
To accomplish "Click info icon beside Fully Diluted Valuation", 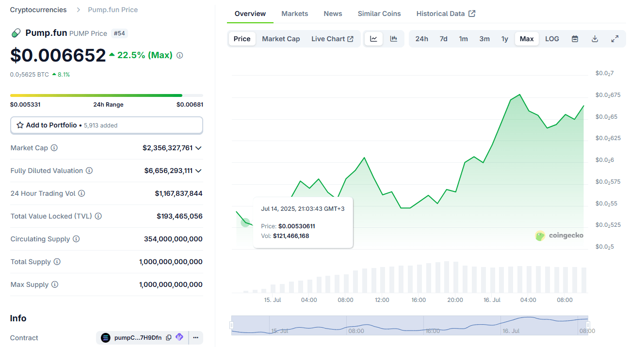I will tap(89, 171).
